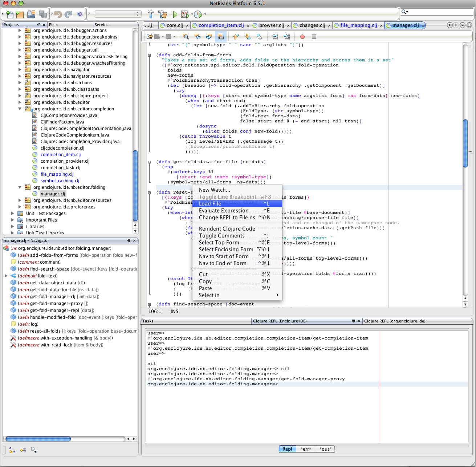476x467 pixels.
Task: Click the Next Bookmark icon
Action: [248, 36]
